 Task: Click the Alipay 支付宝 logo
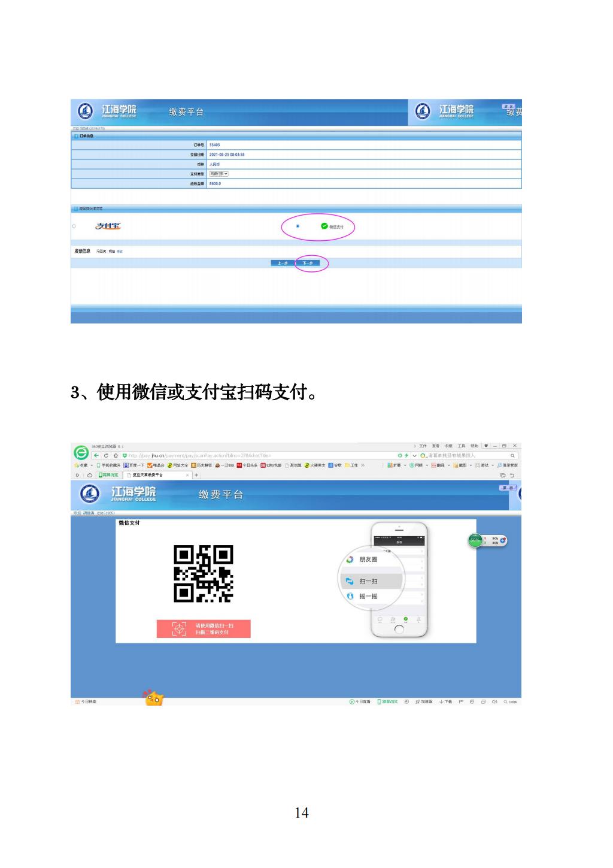pyautogui.click(x=108, y=226)
